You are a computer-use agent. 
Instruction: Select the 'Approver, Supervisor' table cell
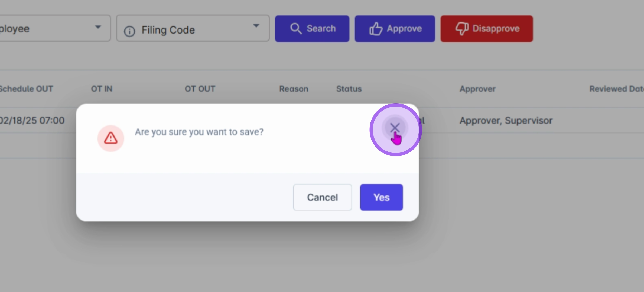[506, 121]
